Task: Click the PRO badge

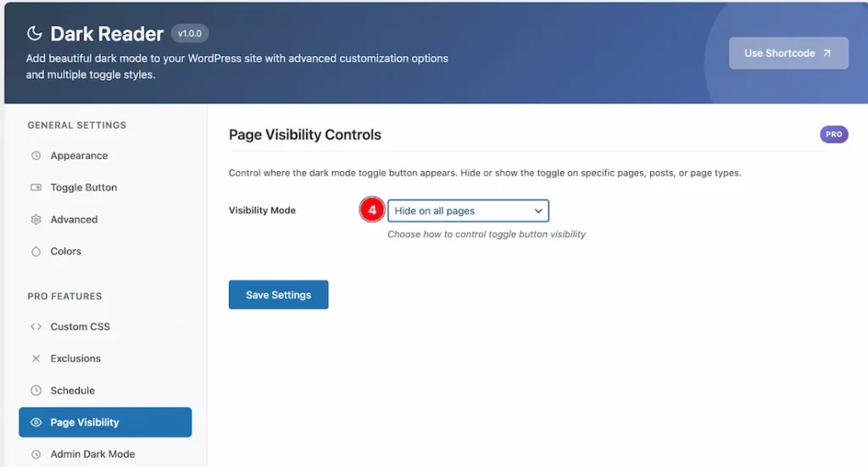Action: tap(834, 135)
